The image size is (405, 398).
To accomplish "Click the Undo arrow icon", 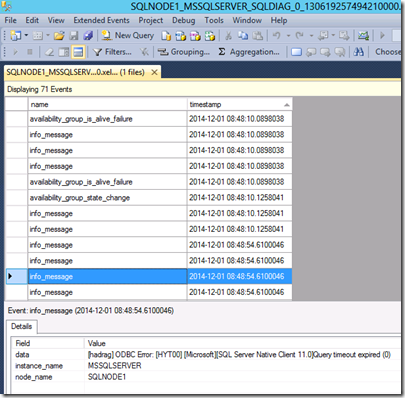I will tap(277, 35).
